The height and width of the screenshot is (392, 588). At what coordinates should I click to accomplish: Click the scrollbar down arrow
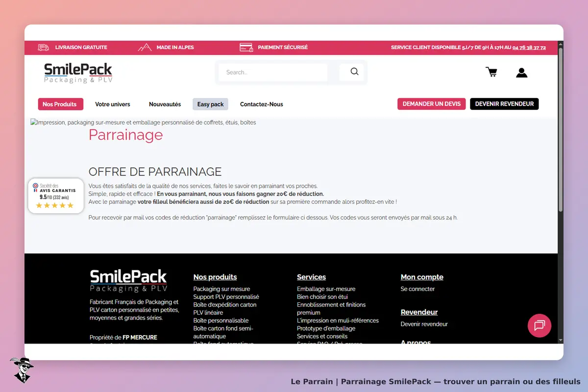[561, 340]
